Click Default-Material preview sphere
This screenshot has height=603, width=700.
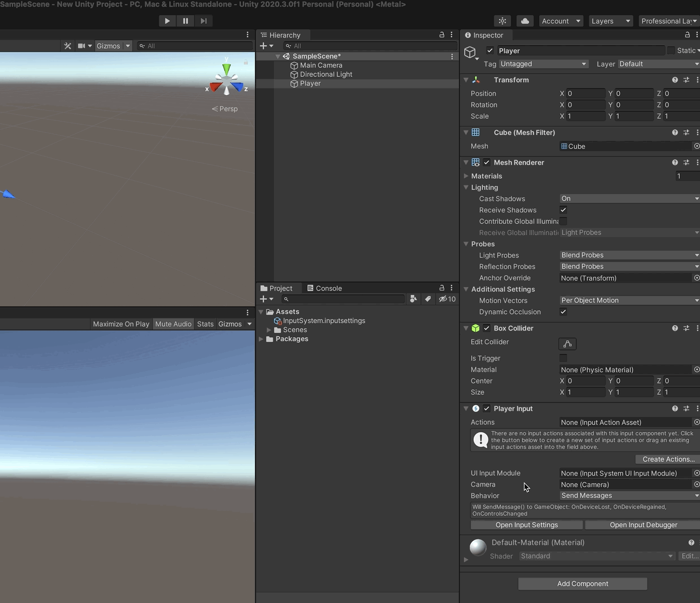point(478,547)
